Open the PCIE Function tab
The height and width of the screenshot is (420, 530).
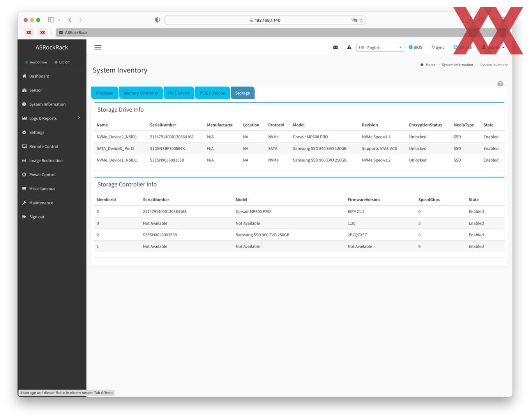212,93
